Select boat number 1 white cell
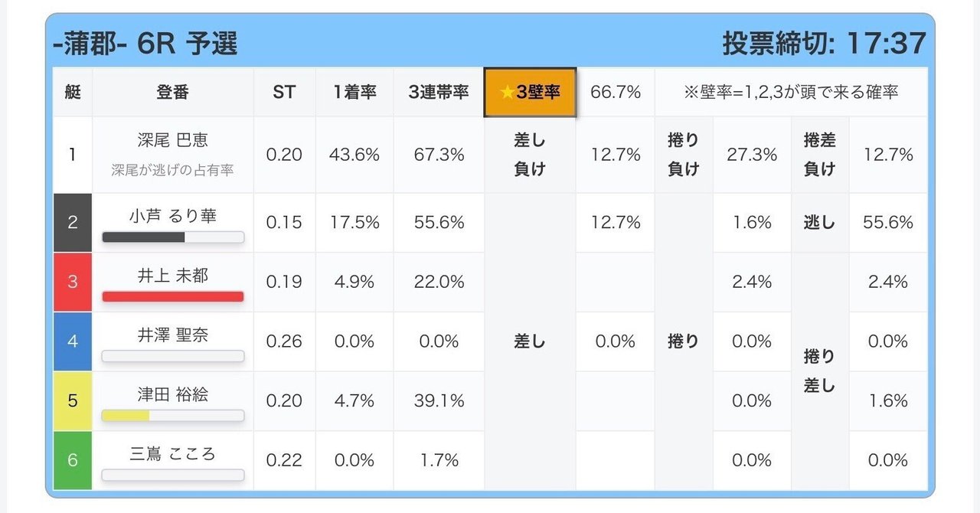Viewport: 980px width, 513px height. click(73, 155)
